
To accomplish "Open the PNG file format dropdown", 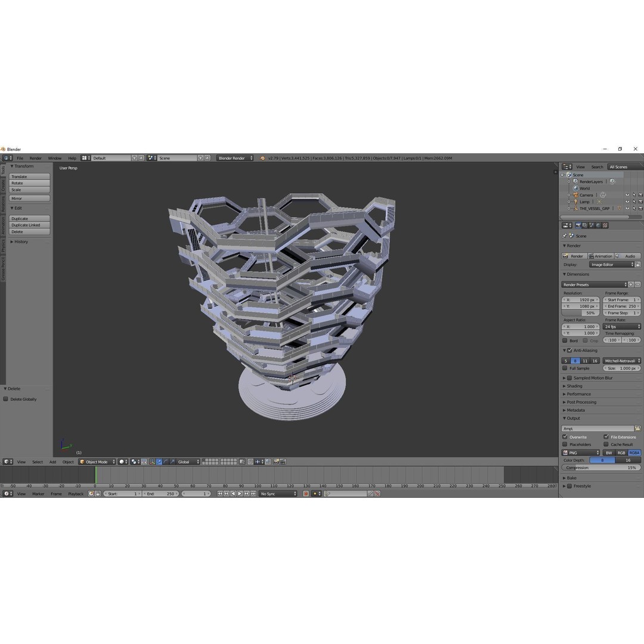I will coord(581,453).
